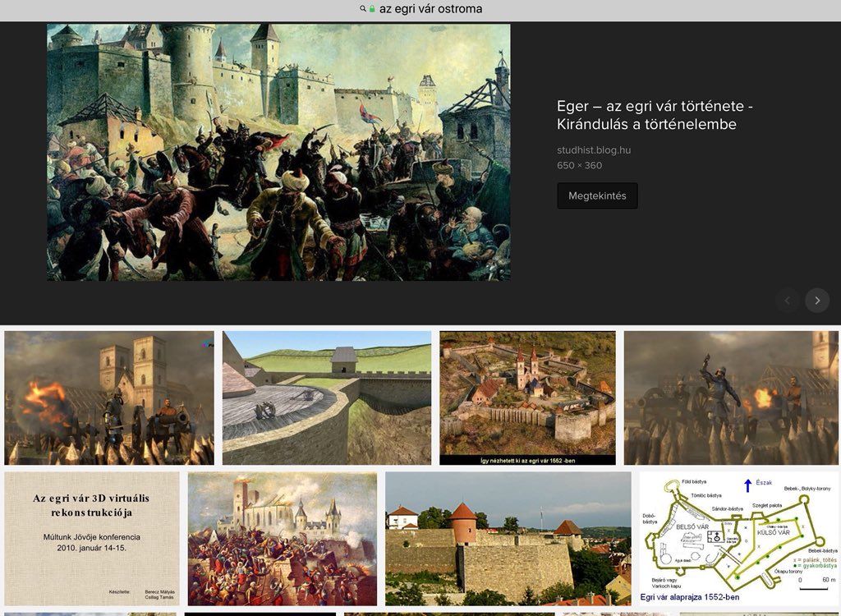Open the soldier raising arm by cannon thumbnail
The image size is (841, 616).
coord(731,398)
